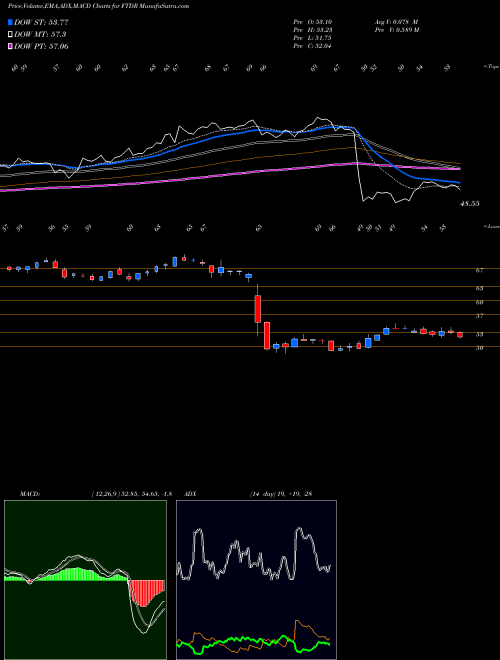The width and height of the screenshot is (500, 660).
Task: Click the 57 price axis label
Action: [479, 316]
